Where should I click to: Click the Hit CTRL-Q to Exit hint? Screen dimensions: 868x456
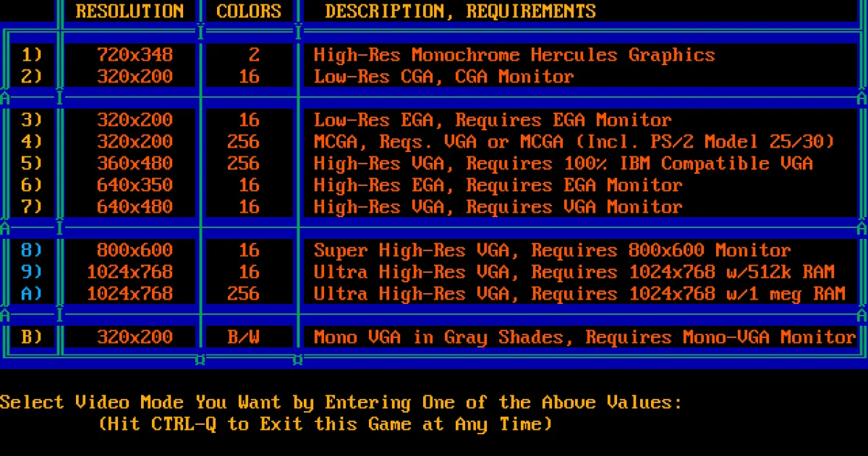(325, 424)
